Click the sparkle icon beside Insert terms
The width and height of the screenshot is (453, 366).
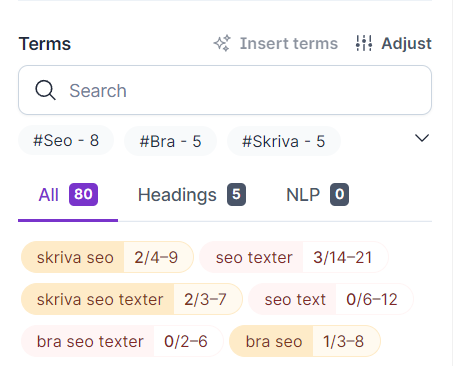(222, 43)
